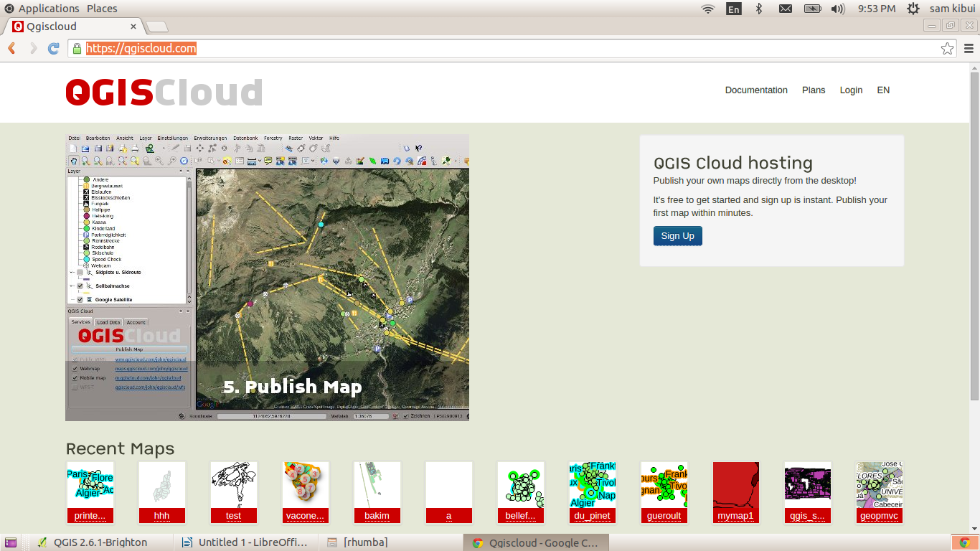Open the En keyboard layout indicator

click(734, 9)
